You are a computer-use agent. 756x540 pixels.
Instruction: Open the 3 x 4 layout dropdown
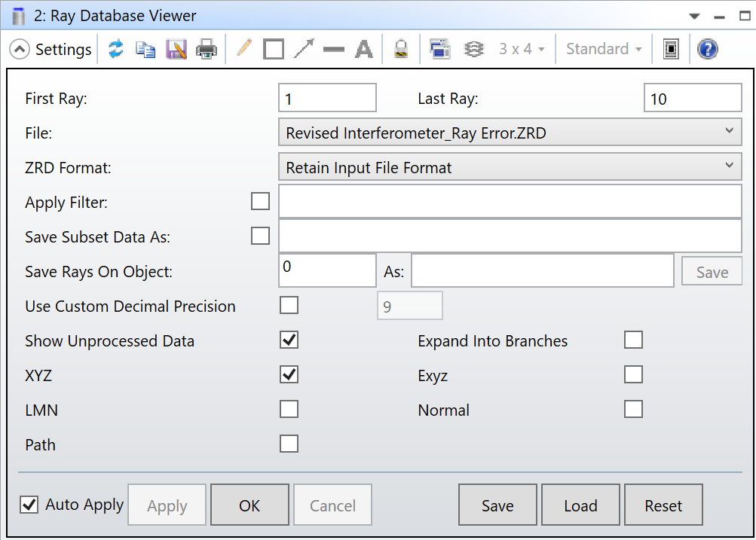pyautogui.click(x=522, y=49)
